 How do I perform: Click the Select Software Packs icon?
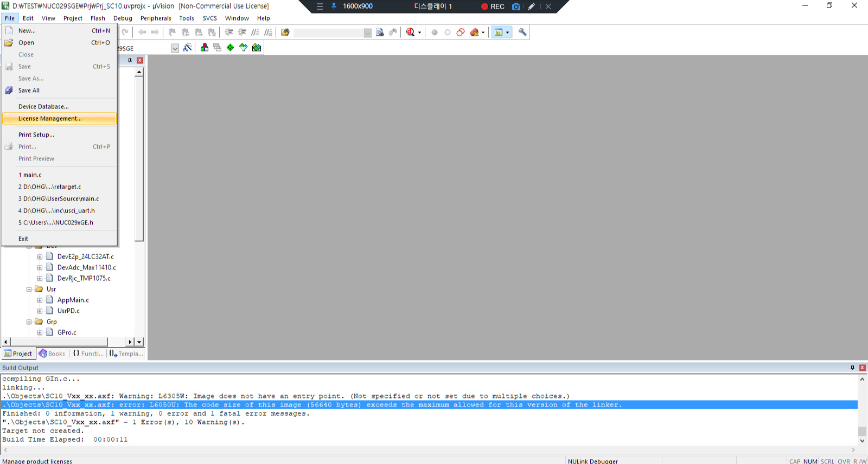click(x=244, y=48)
